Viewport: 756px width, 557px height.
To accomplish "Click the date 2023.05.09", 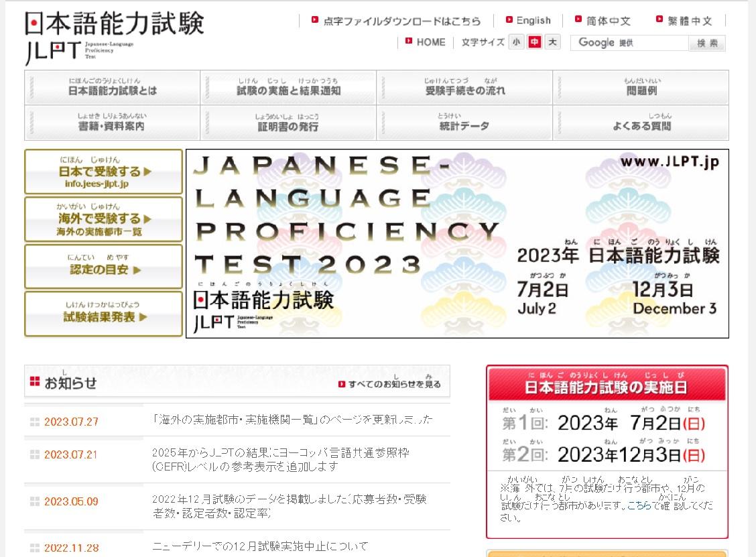I will pos(71,501).
